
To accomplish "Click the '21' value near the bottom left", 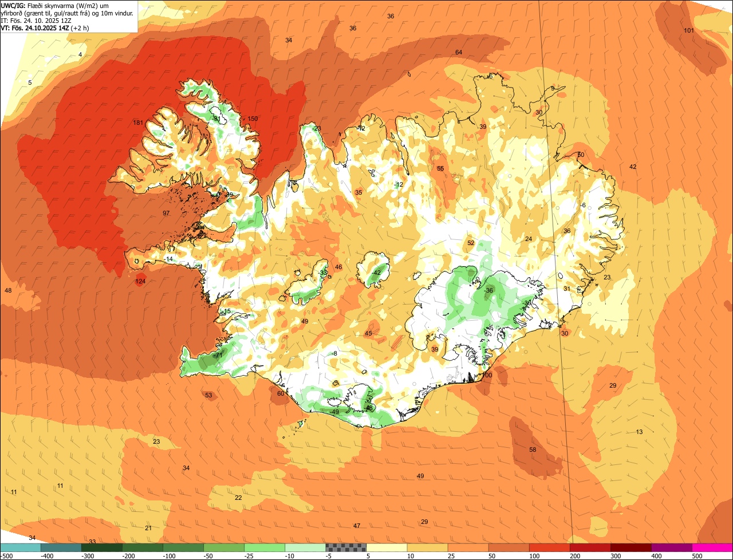I will (x=148, y=529).
